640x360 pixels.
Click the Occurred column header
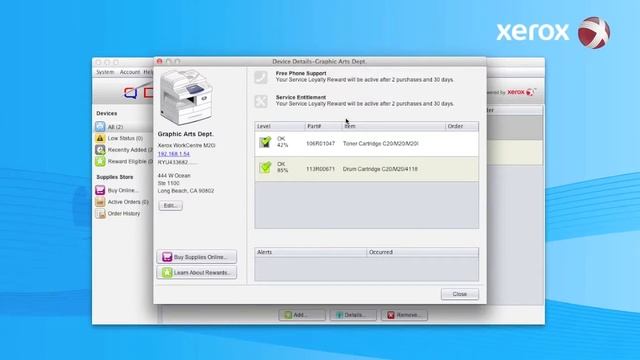click(422, 252)
